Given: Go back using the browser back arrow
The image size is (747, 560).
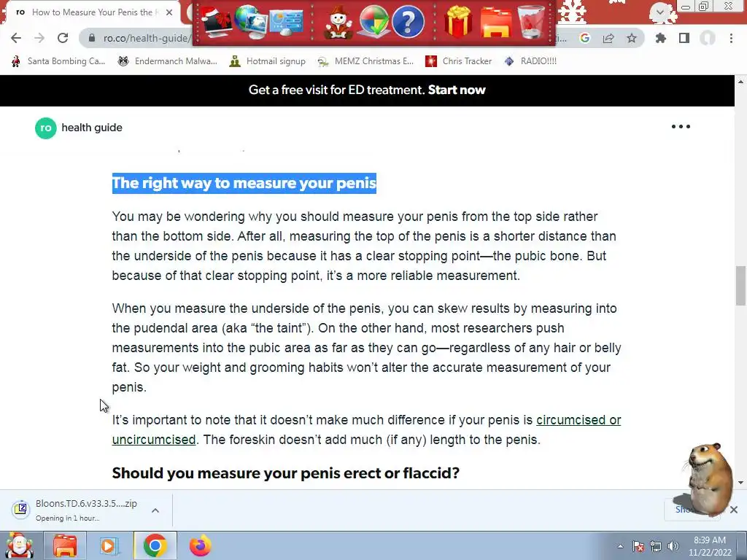Looking at the screenshot, I should (x=16, y=38).
